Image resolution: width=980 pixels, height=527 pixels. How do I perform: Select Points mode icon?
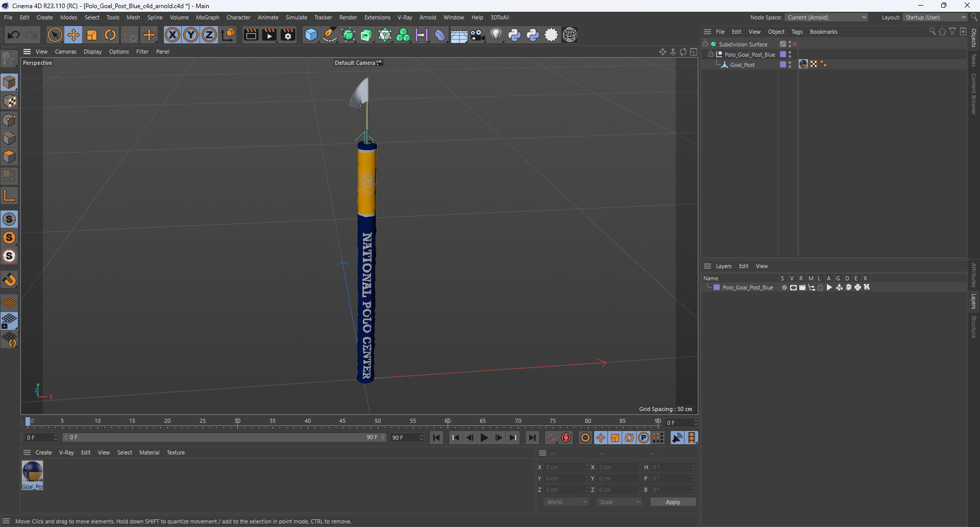point(9,120)
